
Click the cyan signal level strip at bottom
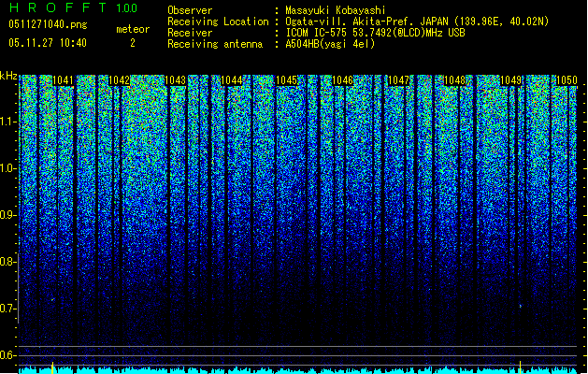[x=297, y=370]
